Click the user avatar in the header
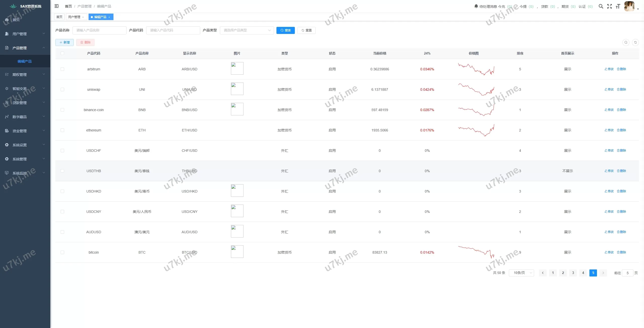This screenshot has width=644, height=328. tap(629, 6)
